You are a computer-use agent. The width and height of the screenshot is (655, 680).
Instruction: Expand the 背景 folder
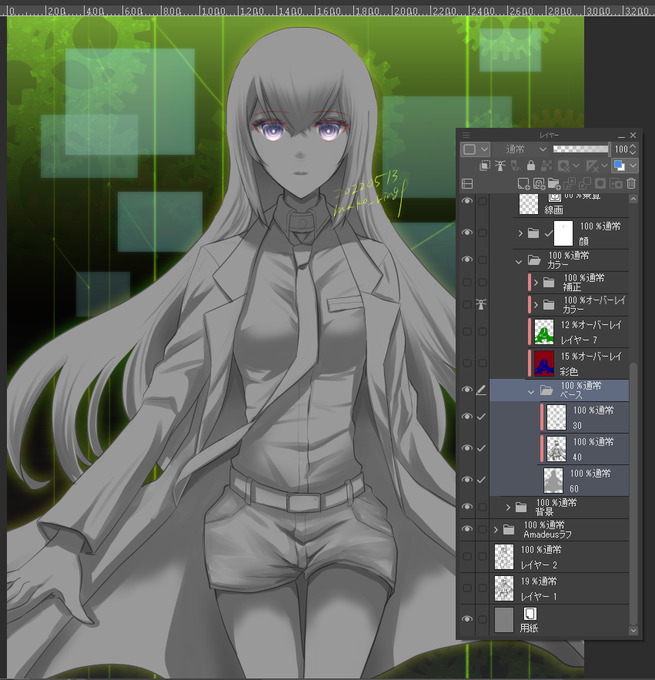(x=508, y=507)
